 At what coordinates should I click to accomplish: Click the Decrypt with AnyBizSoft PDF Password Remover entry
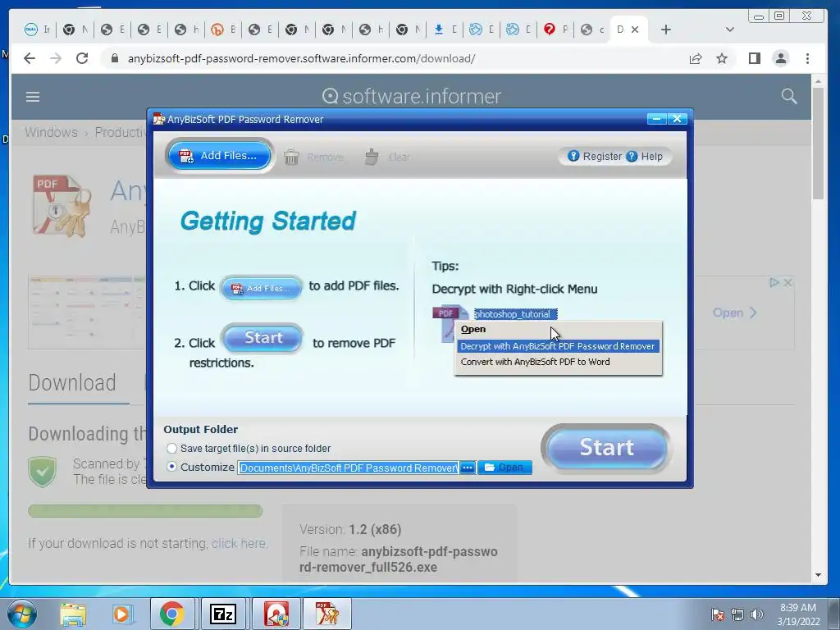point(558,346)
